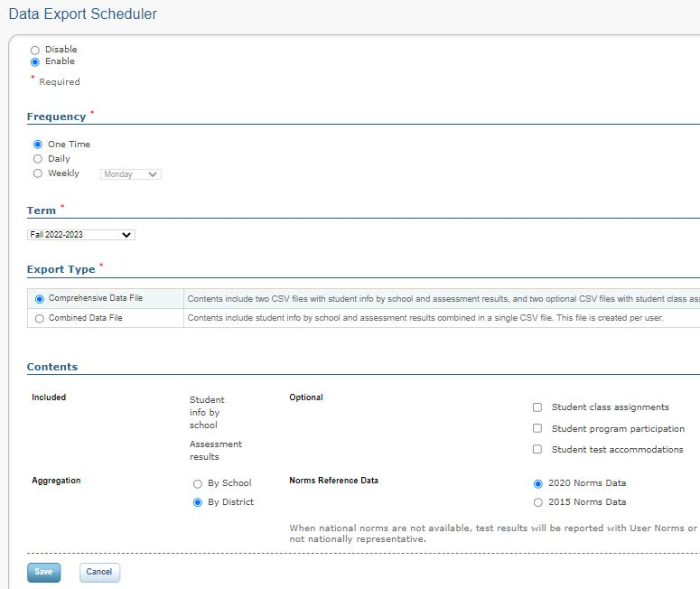
Task: Aggregate results By District
Action: (x=198, y=503)
